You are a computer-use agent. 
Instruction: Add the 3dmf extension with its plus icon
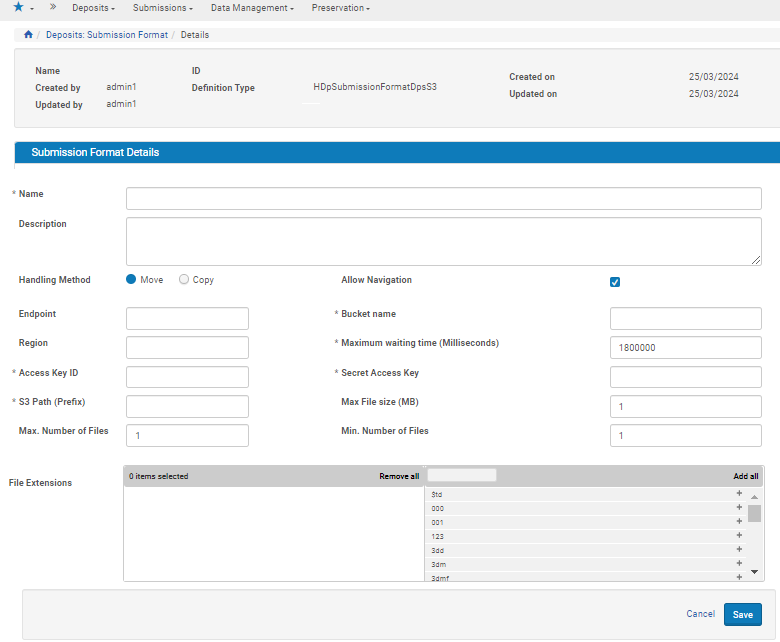coord(739,577)
